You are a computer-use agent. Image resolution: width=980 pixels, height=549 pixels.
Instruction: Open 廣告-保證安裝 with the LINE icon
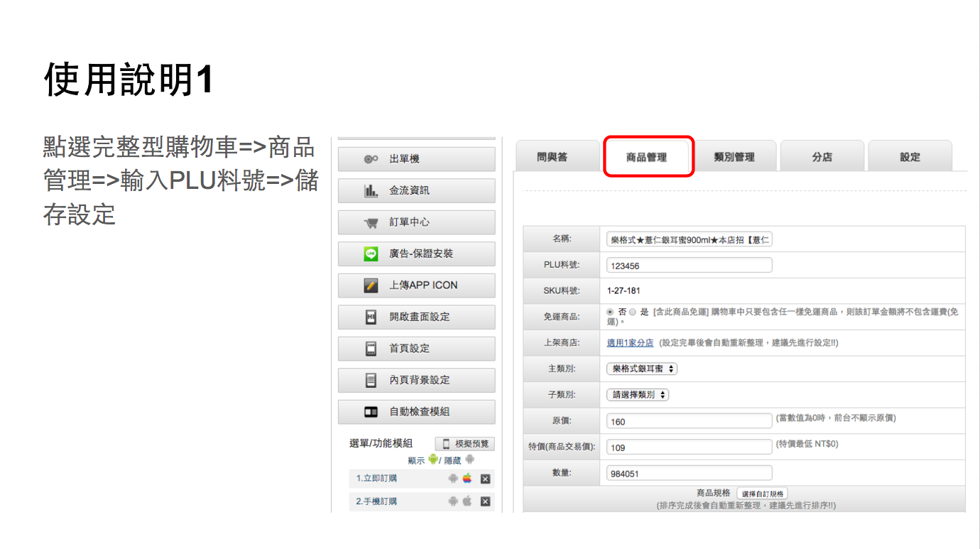coord(416,254)
